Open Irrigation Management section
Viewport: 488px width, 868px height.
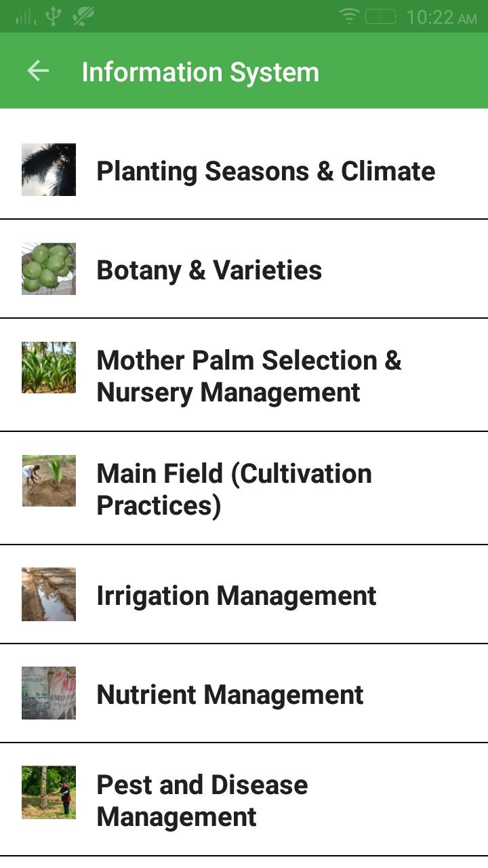point(244,595)
